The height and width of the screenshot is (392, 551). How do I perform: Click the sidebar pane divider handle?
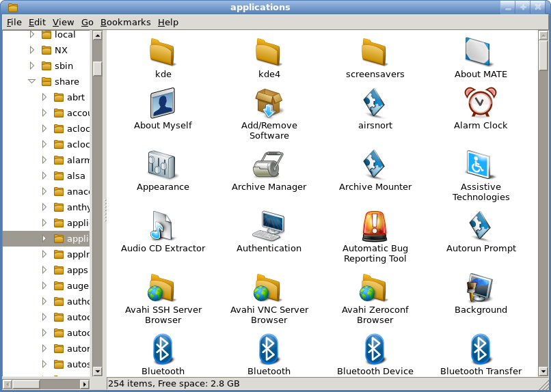(x=105, y=210)
